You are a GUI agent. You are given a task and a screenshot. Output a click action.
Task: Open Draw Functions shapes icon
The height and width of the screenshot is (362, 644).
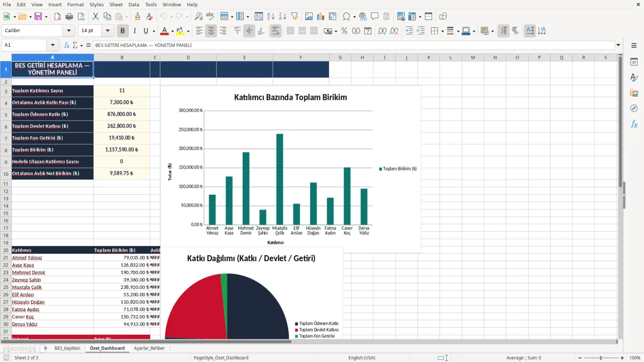pyautogui.click(x=443, y=17)
